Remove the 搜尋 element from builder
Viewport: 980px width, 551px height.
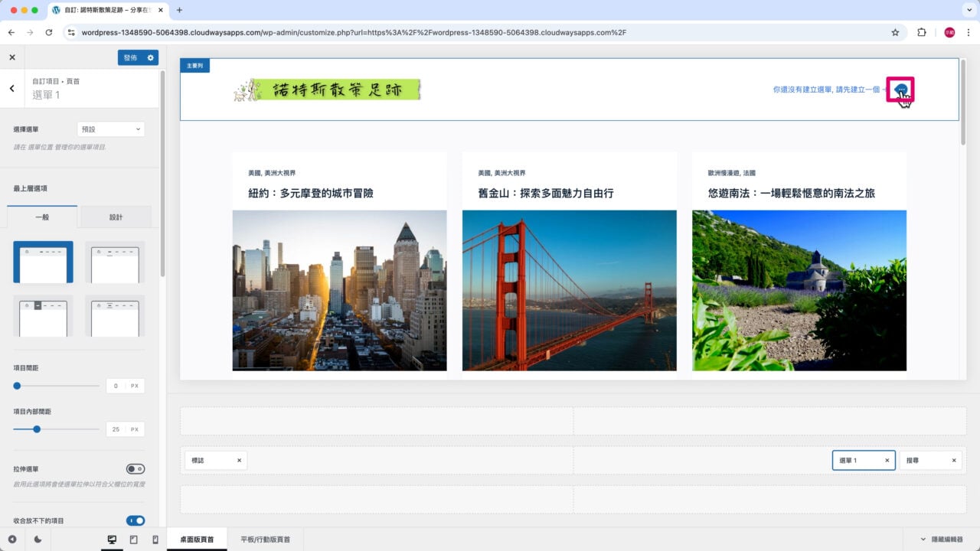[954, 460]
